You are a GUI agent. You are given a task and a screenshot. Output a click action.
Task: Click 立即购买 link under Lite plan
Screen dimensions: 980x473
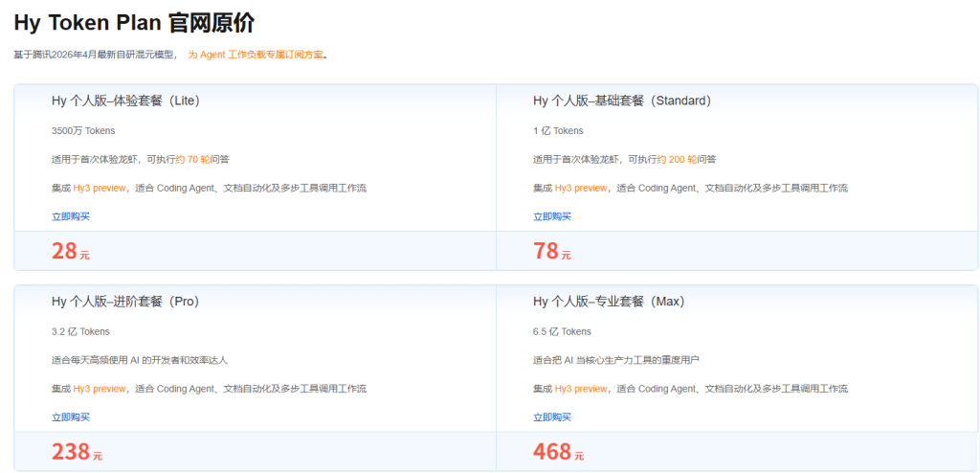click(x=71, y=216)
